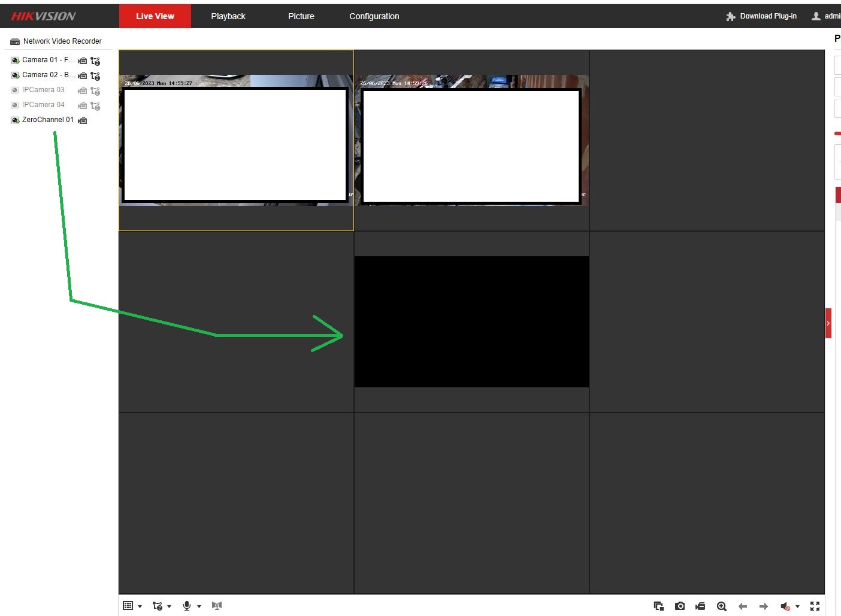The image size is (841, 616).
Task: Select ZeroChannel 01 in the camera list
Action: pyautogui.click(x=48, y=120)
